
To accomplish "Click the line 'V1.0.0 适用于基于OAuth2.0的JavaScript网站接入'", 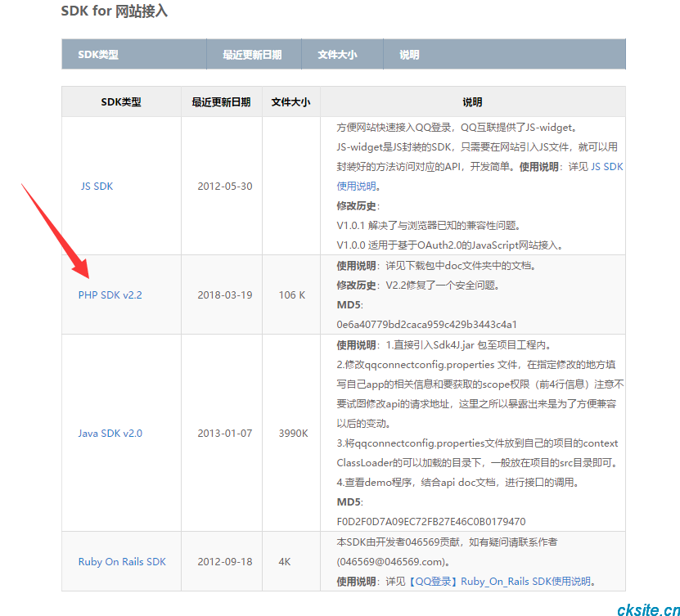I will pyautogui.click(x=450, y=245).
